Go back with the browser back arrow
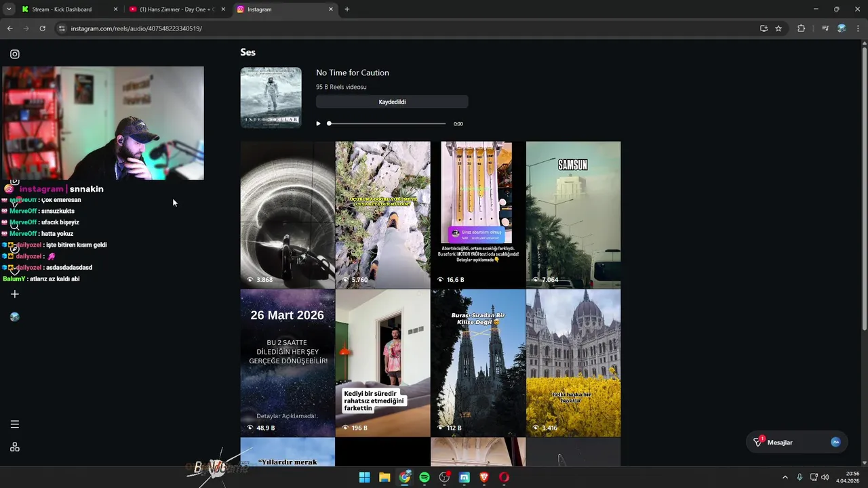Screen dimensions: 868x488 [9, 28]
